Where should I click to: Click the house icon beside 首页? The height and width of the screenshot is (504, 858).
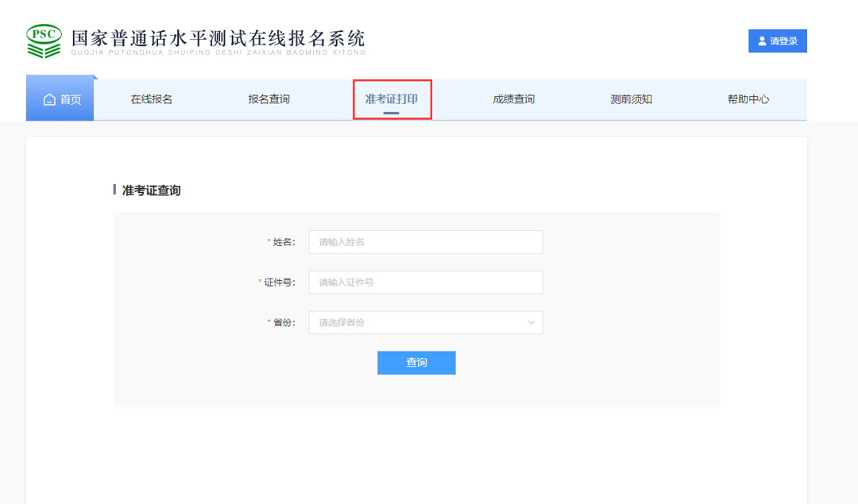tap(49, 100)
